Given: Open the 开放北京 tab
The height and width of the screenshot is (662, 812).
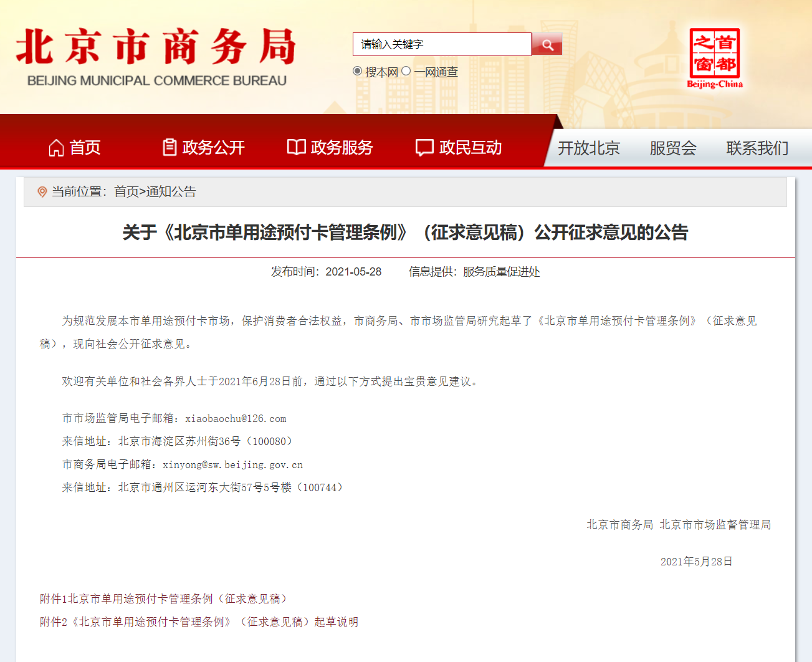Looking at the screenshot, I should [x=589, y=148].
